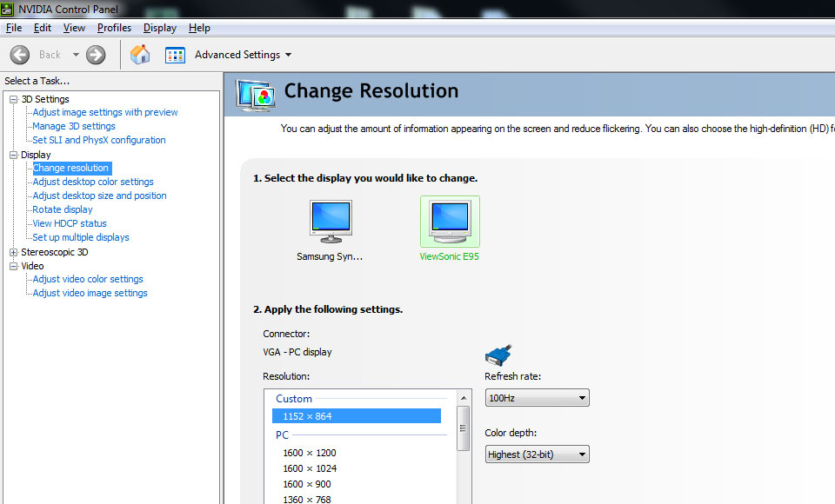Click the Advanced Settings grid icon
This screenshot has width=835, height=504.
tap(175, 55)
